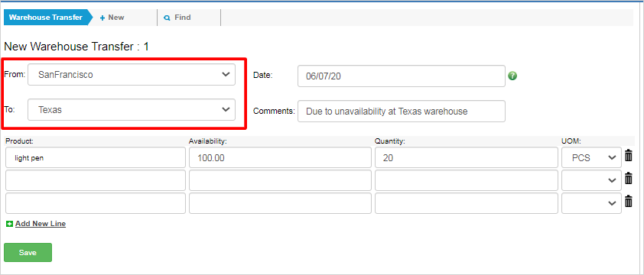The height and width of the screenshot is (275, 644).
Task: Open the From warehouse dropdown
Action: click(x=132, y=74)
